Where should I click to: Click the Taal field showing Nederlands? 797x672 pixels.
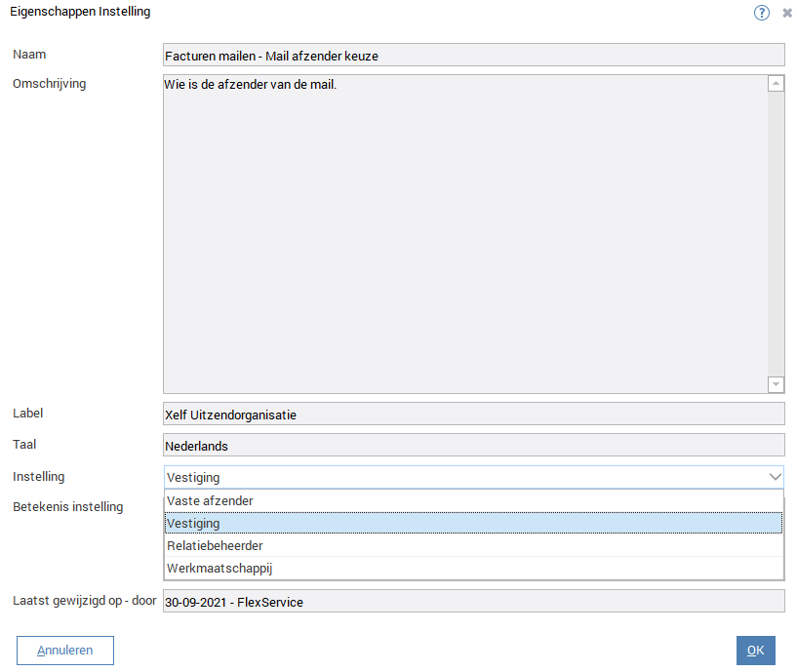coord(473,446)
